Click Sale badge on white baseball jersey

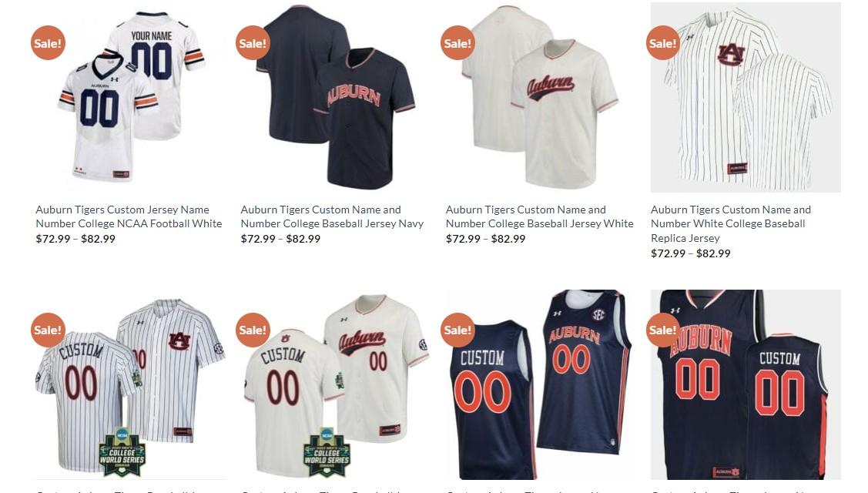pyautogui.click(x=457, y=42)
